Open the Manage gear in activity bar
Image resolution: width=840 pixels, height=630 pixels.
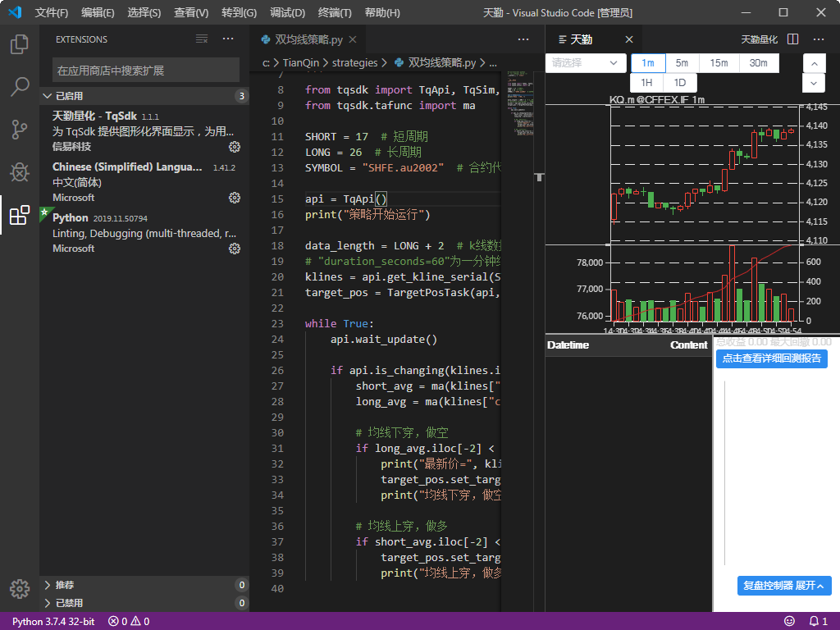20,588
